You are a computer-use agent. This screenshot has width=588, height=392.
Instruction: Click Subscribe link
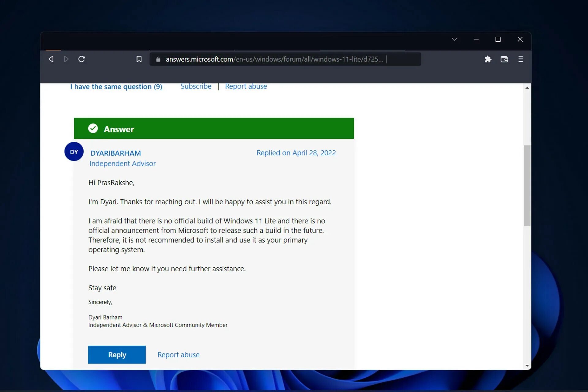coord(196,86)
